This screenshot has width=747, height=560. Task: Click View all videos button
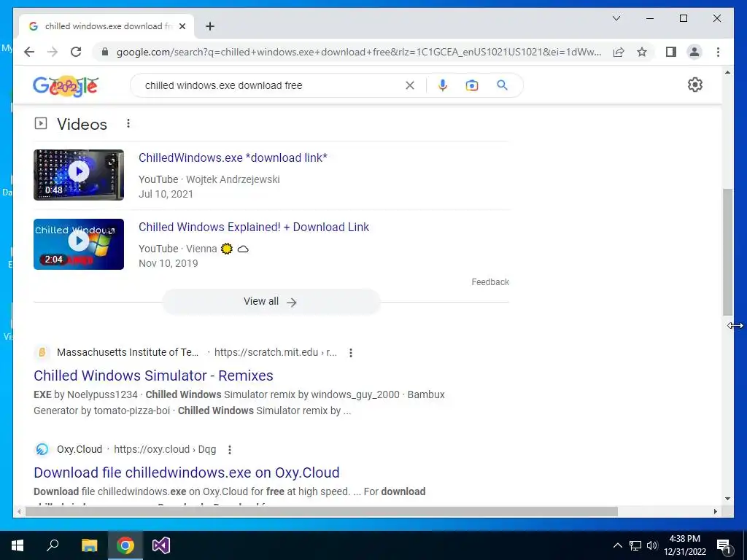click(271, 301)
